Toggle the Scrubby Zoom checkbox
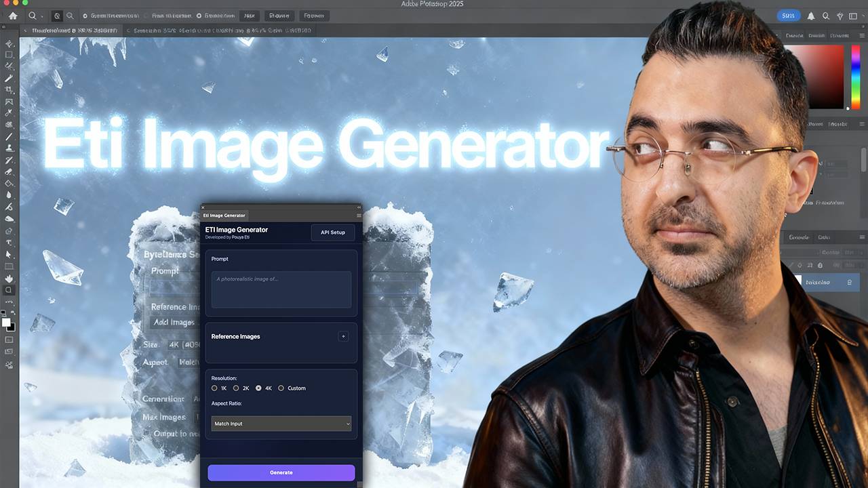The width and height of the screenshot is (868, 488). coord(198,16)
